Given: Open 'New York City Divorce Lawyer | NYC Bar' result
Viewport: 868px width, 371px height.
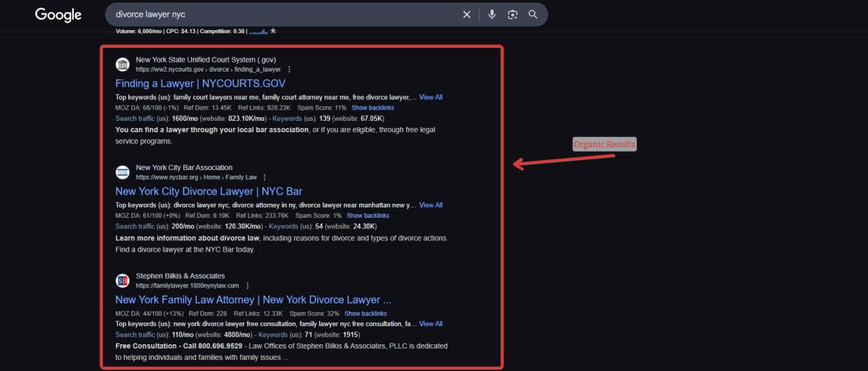Looking at the screenshot, I should (x=209, y=191).
